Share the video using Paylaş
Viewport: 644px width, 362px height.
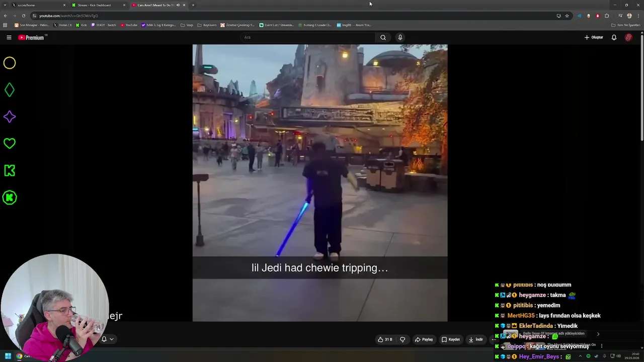pos(424,339)
